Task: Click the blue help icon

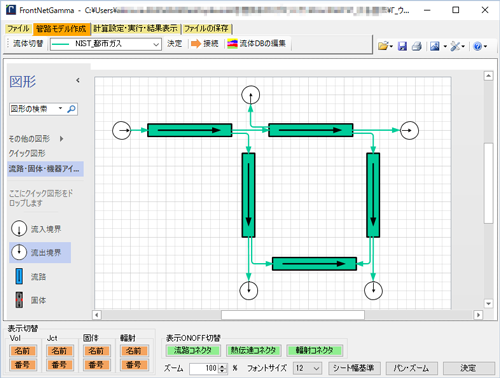Action: [478, 46]
